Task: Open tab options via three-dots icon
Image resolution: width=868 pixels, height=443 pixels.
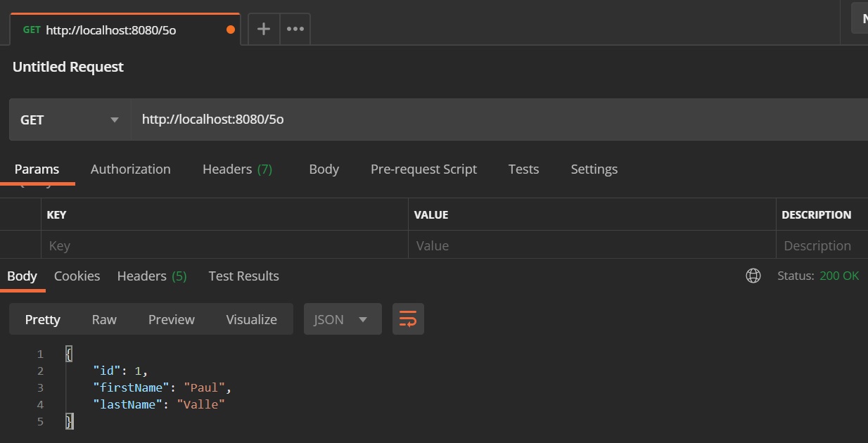Action: (295, 30)
